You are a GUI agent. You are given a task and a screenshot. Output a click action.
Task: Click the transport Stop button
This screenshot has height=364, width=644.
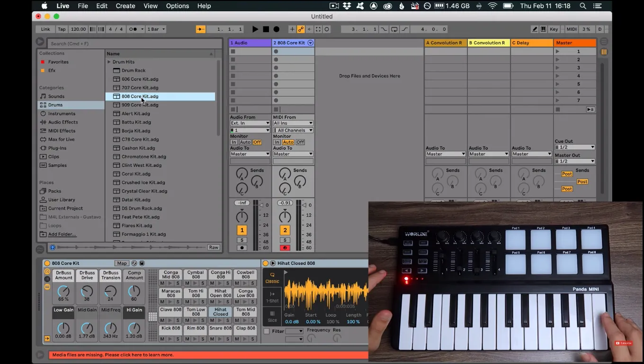click(x=266, y=29)
